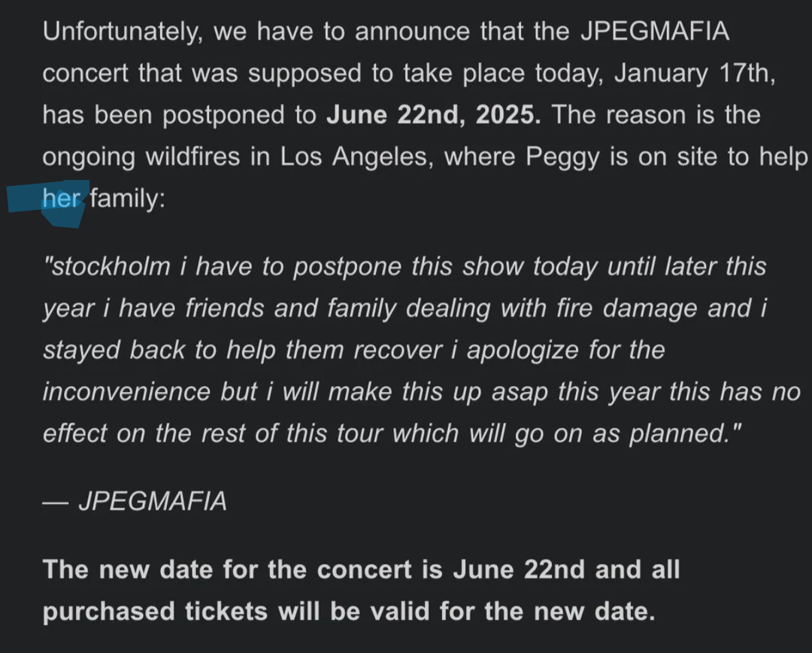Click the bold words "purchased tickets"
The height and width of the screenshot is (653, 812).
[155, 612]
